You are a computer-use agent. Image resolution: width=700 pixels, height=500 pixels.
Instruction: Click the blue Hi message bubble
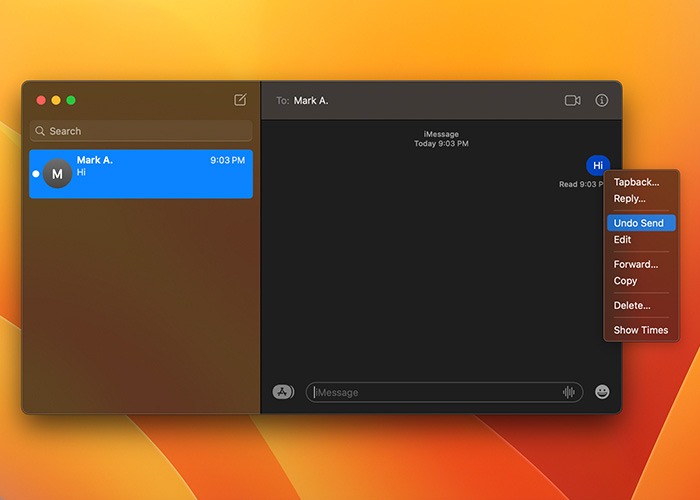click(598, 166)
